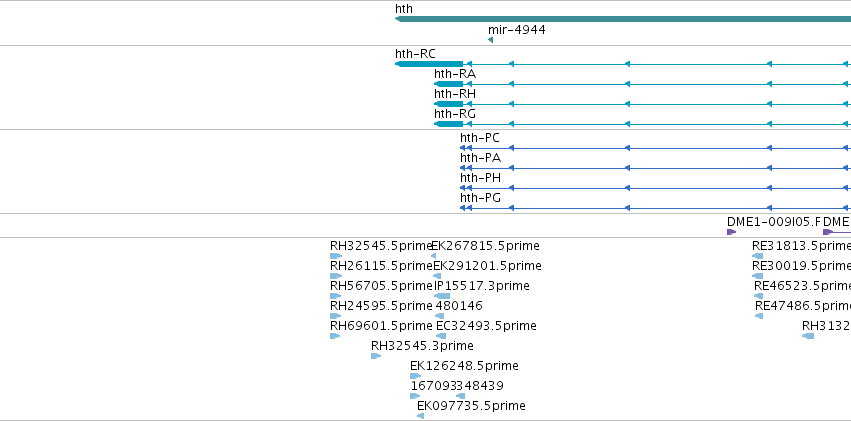
Task: Click the EK126248.5prime label
Action: click(x=465, y=366)
